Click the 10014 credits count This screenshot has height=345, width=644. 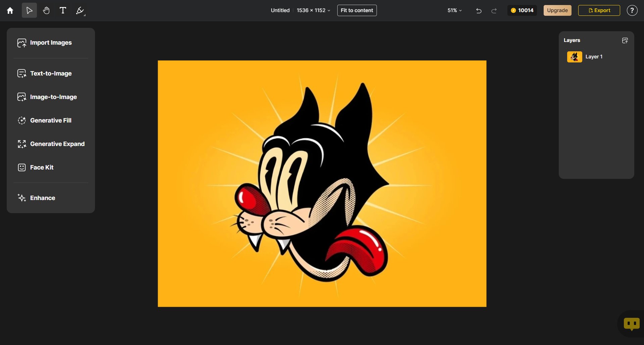pos(526,10)
